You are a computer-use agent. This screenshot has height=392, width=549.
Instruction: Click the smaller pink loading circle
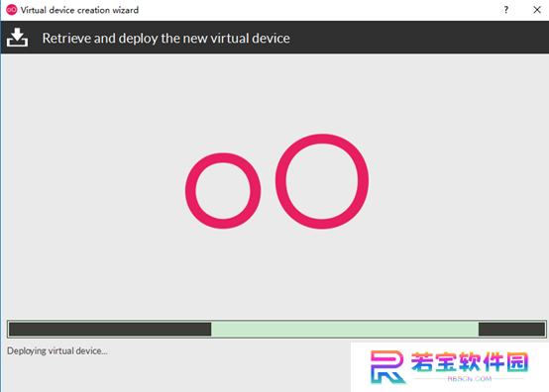click(223, 191)
